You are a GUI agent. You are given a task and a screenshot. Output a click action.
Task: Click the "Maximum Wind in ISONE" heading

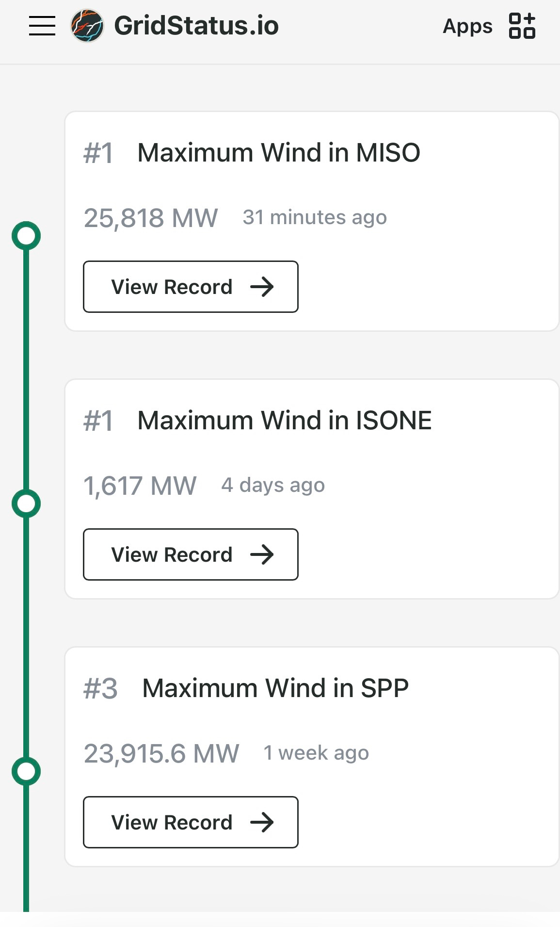[x=284, y=421]
